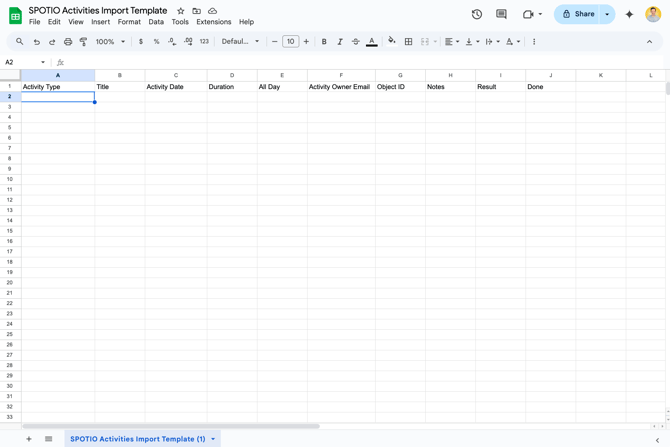
Task: Open the View menu
Action: pyautogui.click(x=76, y=22)
